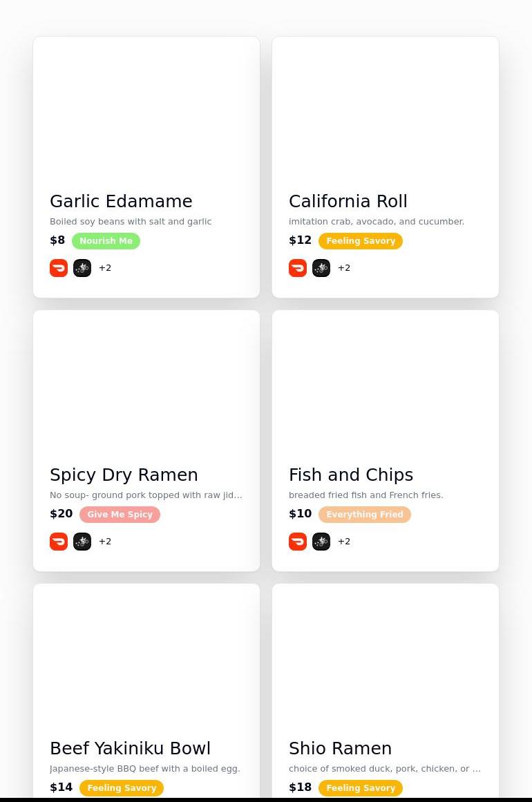Click DoorDash icon on Fish and Chips card

298,542
